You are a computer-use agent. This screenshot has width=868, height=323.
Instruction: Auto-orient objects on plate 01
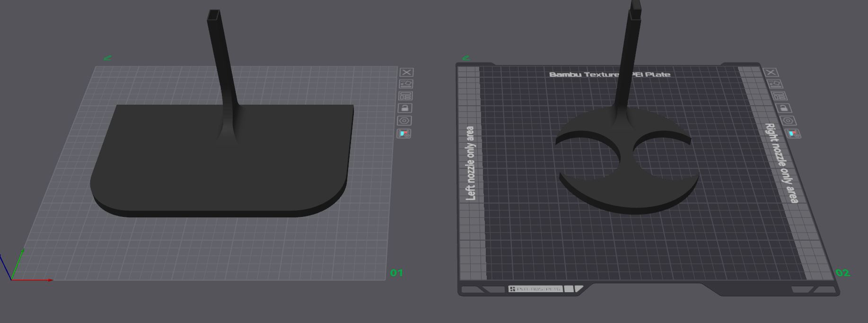pos(406,84)
